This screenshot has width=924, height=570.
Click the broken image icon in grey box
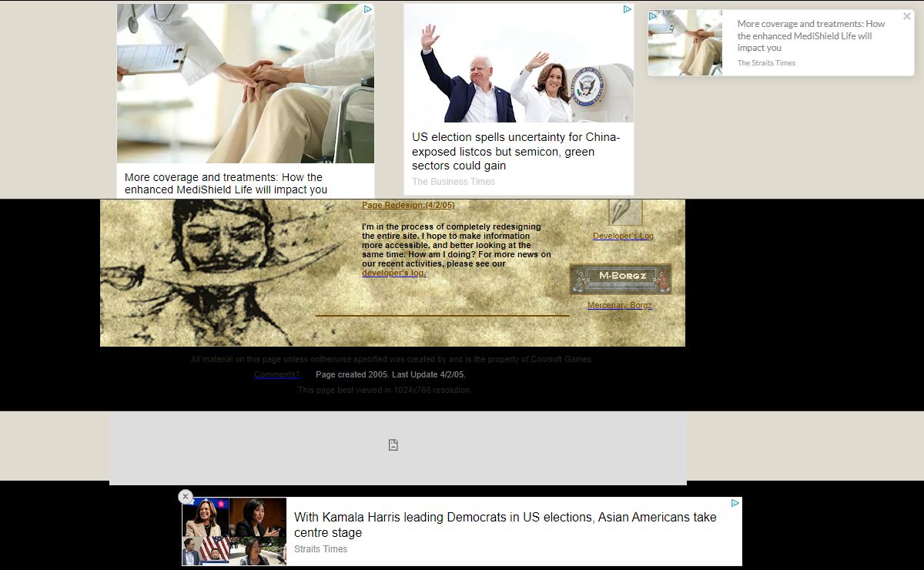[393, 445]
